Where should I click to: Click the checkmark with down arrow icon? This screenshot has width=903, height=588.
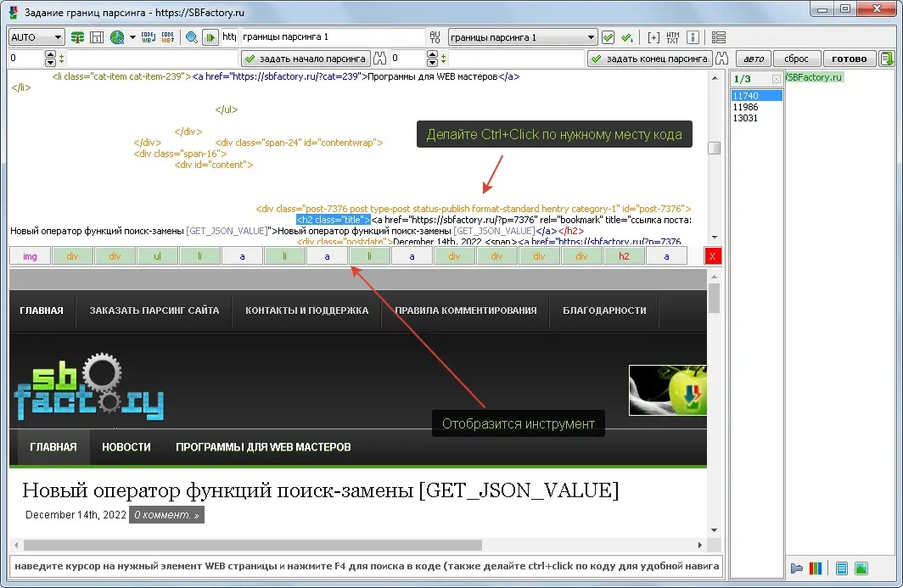(x=628, y=37)
